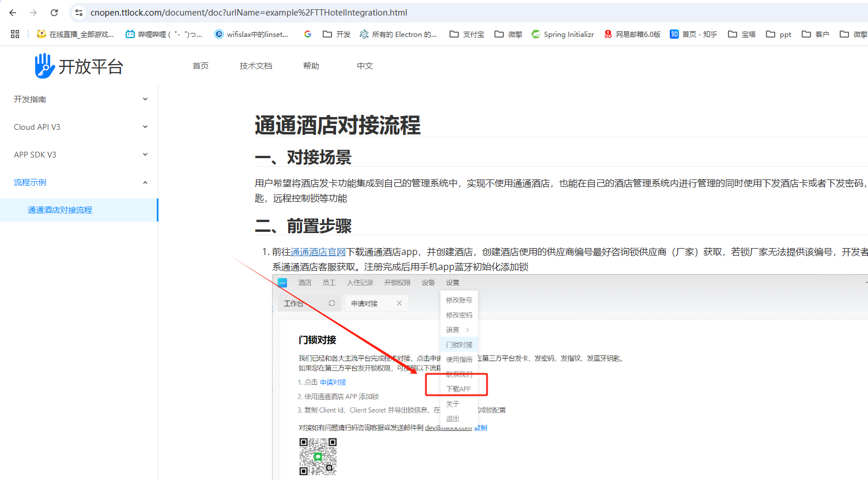Viewport: 868px width, 480px height.
Task: Select 开发指南 label in sidebar
Action: point(30,99)
